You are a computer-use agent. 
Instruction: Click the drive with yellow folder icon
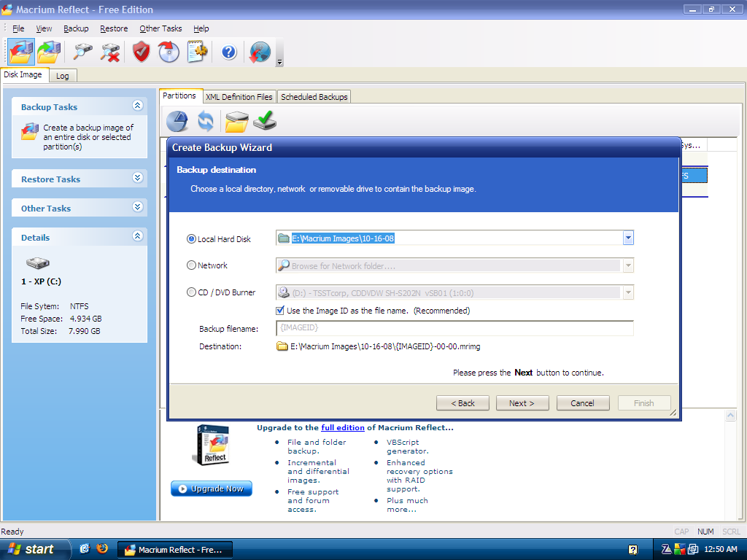tap(237, 121)
